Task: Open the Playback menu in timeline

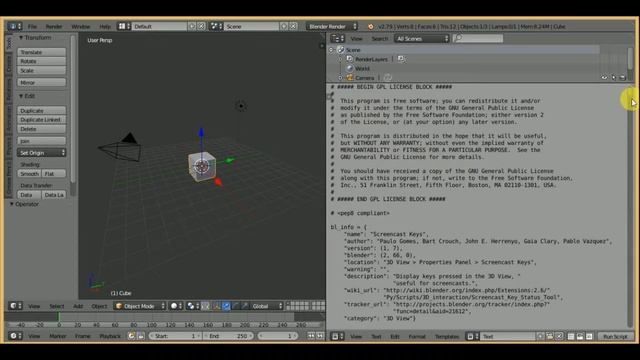Action: point(110,336)
